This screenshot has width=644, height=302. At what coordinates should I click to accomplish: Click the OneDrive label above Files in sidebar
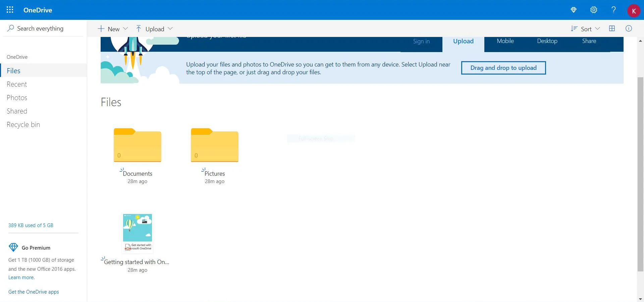tap(17, 57)
